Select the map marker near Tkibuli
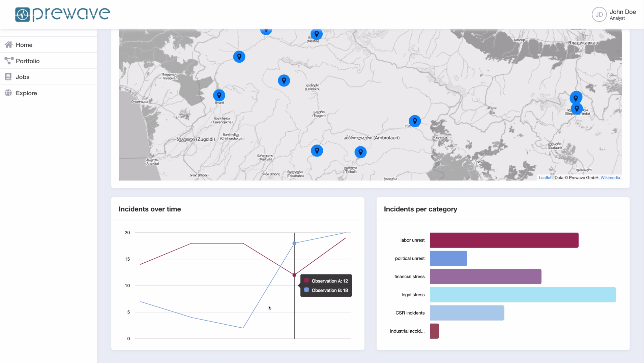Image resolution: width=644 pixels, height=363 pixels. click(x=360, y=152)
